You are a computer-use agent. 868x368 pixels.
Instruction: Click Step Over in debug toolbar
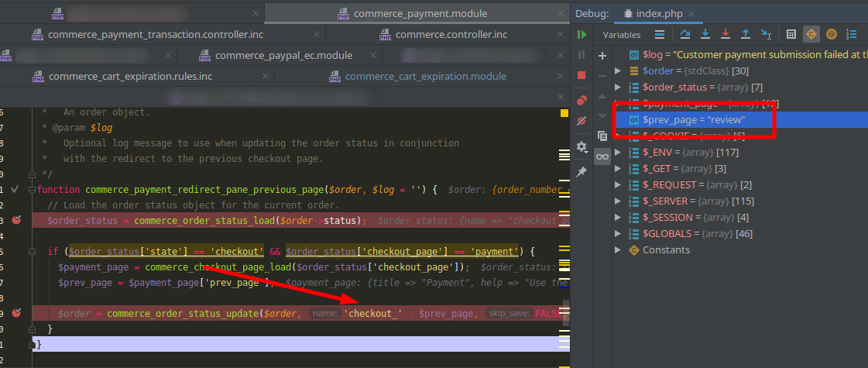pyautogui.click(x=684, y=34)
